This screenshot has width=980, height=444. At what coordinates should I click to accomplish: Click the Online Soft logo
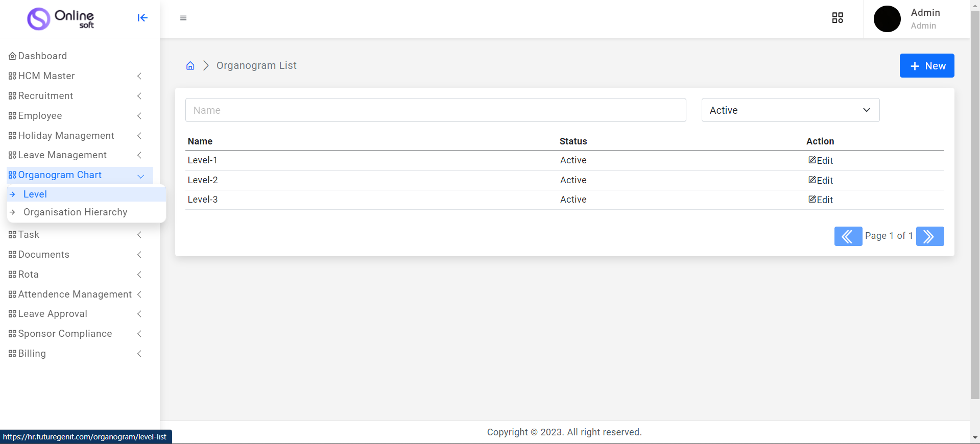(61, 19)
